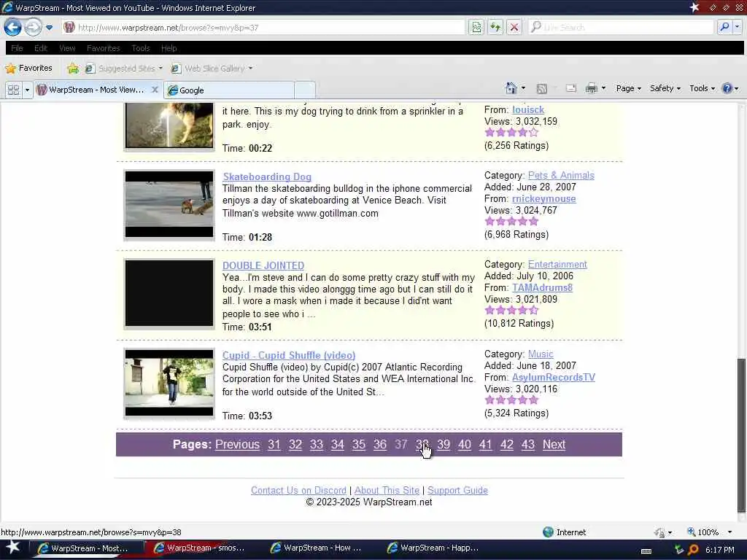Open the Cupid Shuffle video link
The image size is (747, 560).
coord(289,355)
